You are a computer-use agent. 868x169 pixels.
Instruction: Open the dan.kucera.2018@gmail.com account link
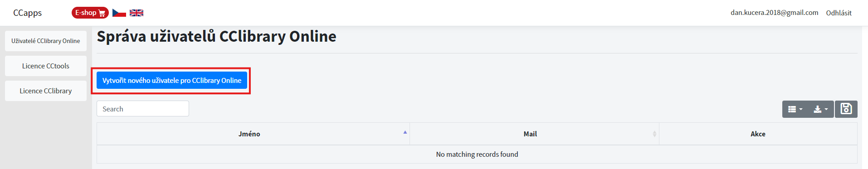coord(774,13)
